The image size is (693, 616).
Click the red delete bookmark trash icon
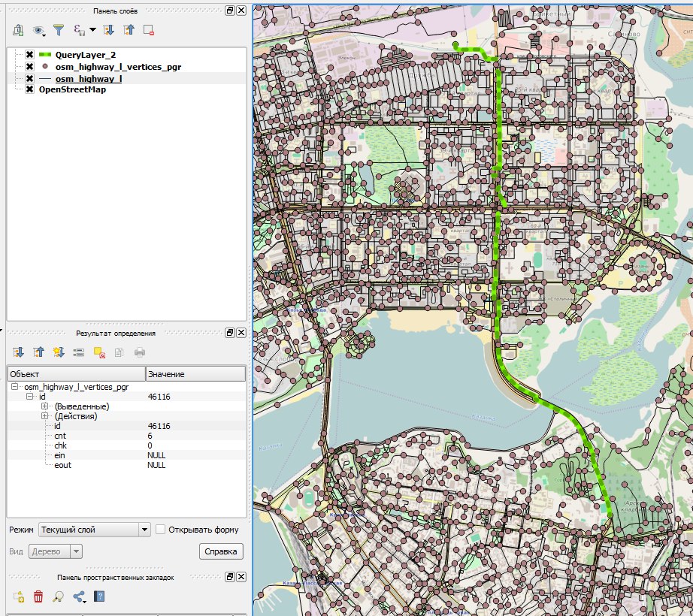(38, 596)
